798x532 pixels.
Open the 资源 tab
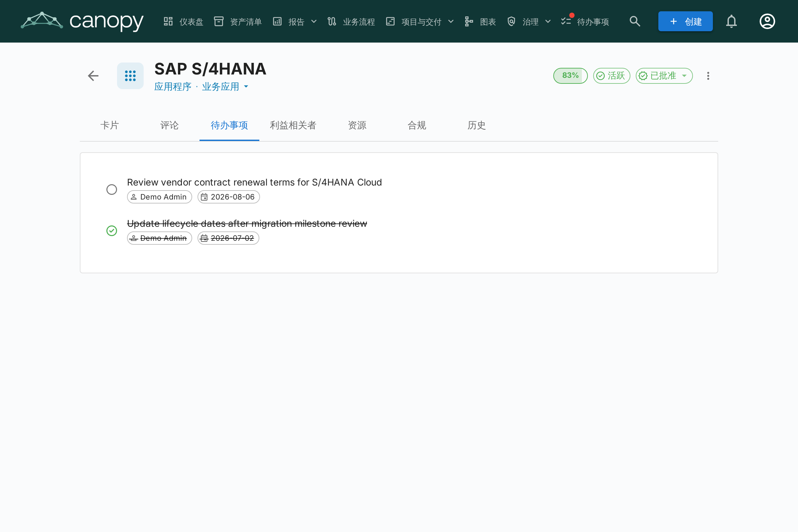(x=357, y=126)
